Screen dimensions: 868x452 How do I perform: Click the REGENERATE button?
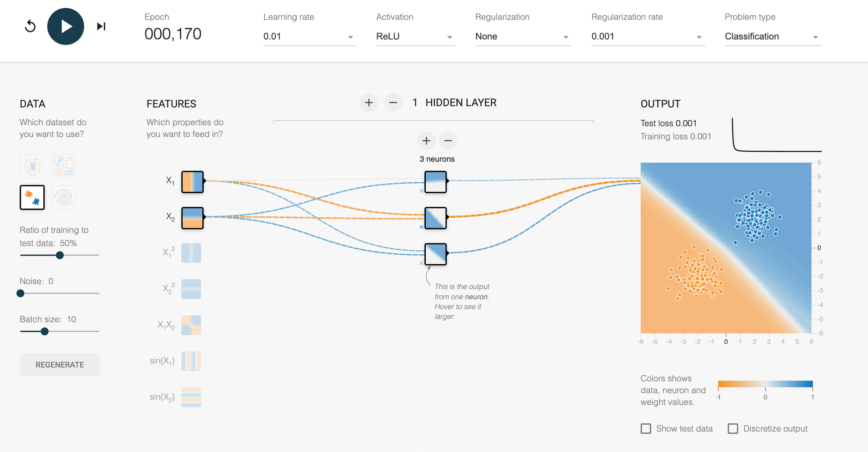pos(59,365)
